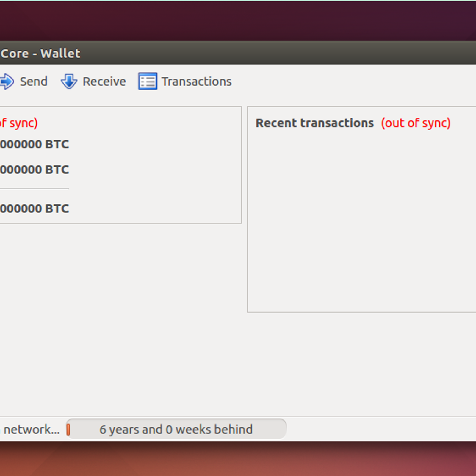Open the Transactions list icon
This screenshot has width=476, height=476.
coord(148,81)
